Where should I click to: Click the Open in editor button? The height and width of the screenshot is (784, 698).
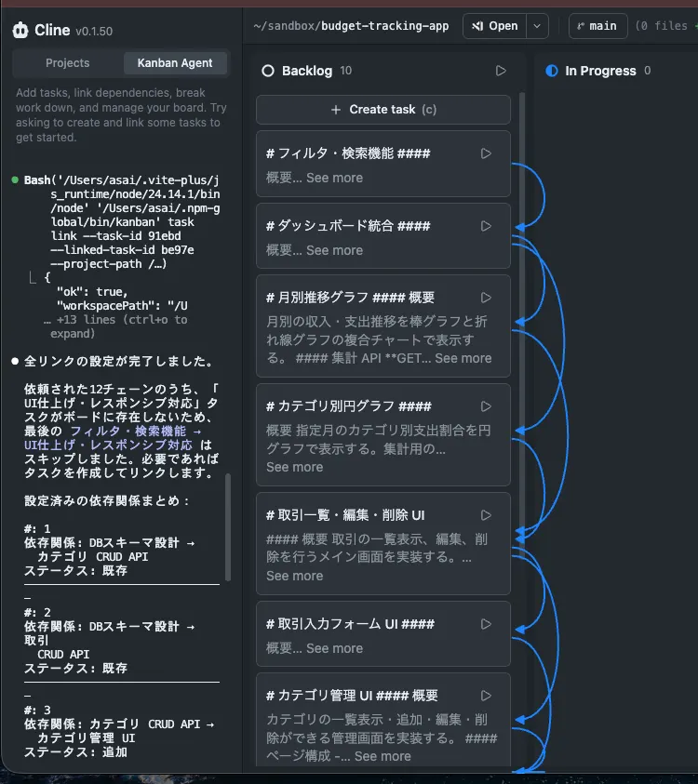[495, 26]
